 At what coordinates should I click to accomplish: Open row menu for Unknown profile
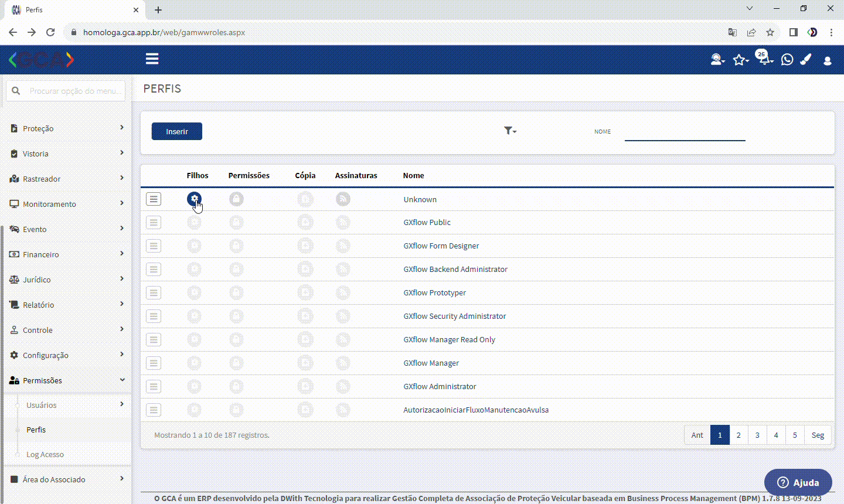coord(154,199)
